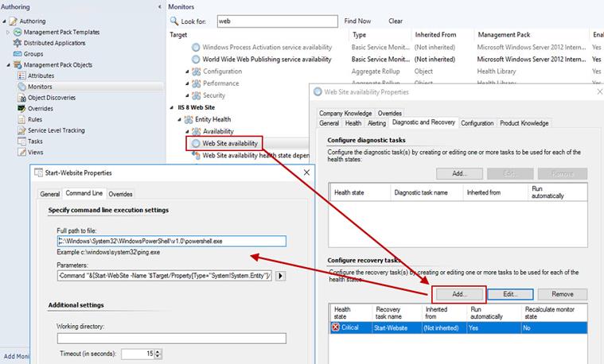
Task: Select Service Level Tracking node
Action: pos(56,130)
